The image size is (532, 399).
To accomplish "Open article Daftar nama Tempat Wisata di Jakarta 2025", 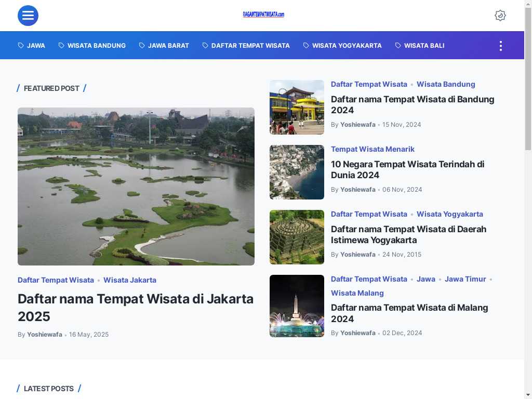I will pos(136,308).
